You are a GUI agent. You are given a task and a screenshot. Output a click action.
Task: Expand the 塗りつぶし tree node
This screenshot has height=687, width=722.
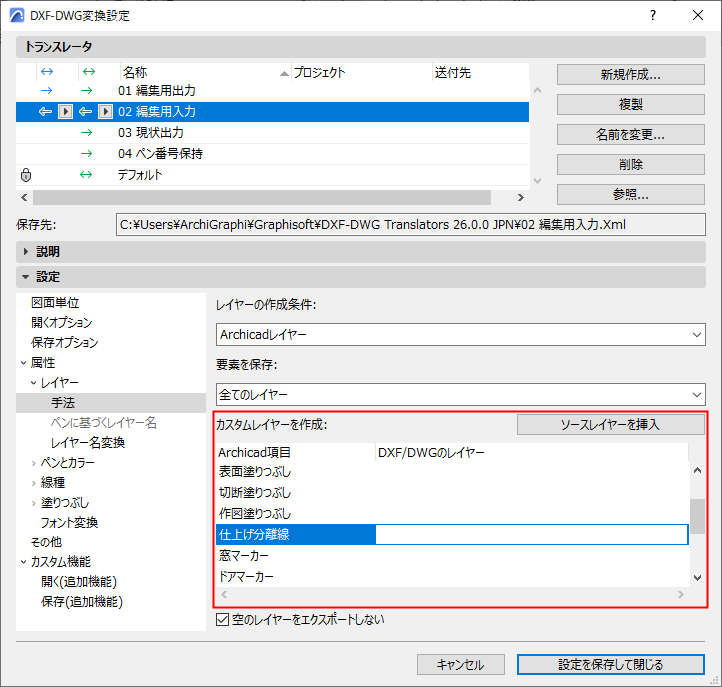tap(34, 503)
